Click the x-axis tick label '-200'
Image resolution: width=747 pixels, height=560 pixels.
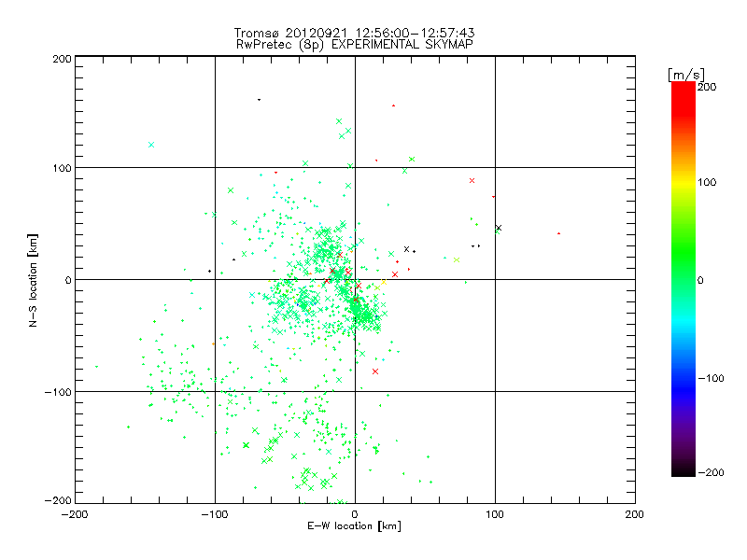(x=75, y=514)
